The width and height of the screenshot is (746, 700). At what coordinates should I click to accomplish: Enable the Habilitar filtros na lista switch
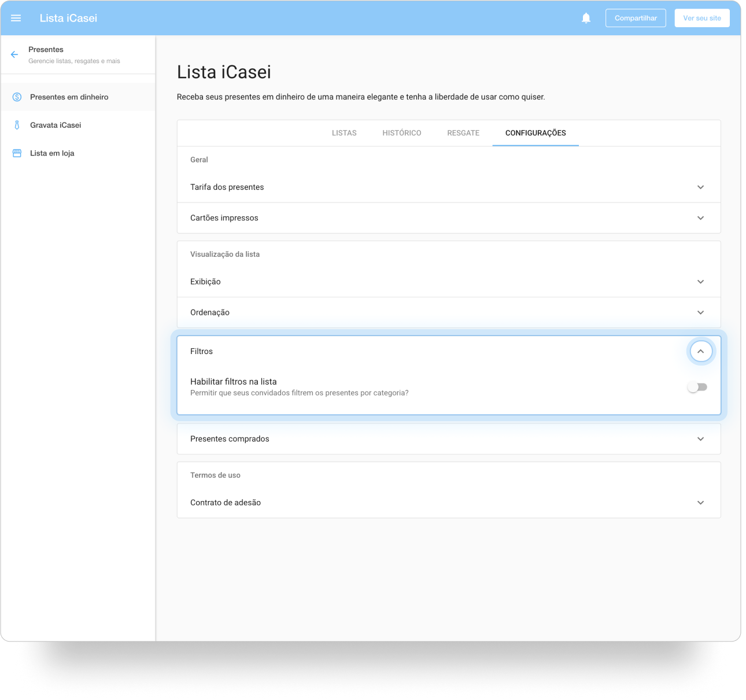click(697, 387)
